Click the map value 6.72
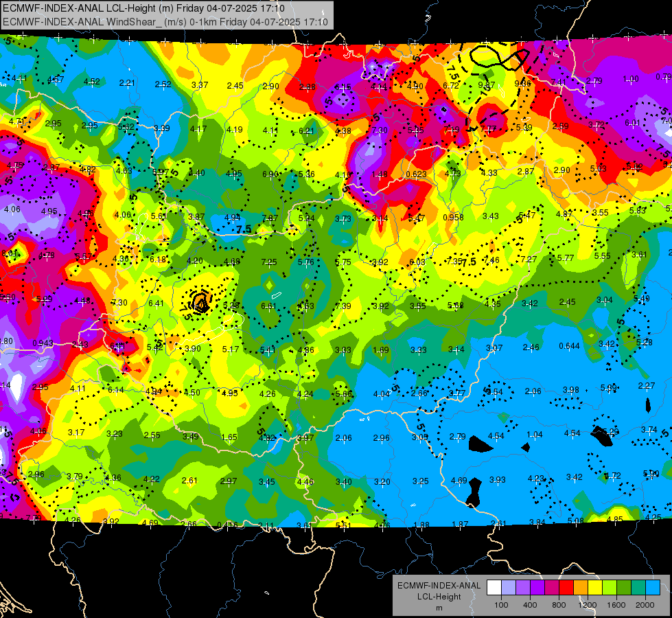This screenshot has width=672, height=618. [x=451, y=85]
